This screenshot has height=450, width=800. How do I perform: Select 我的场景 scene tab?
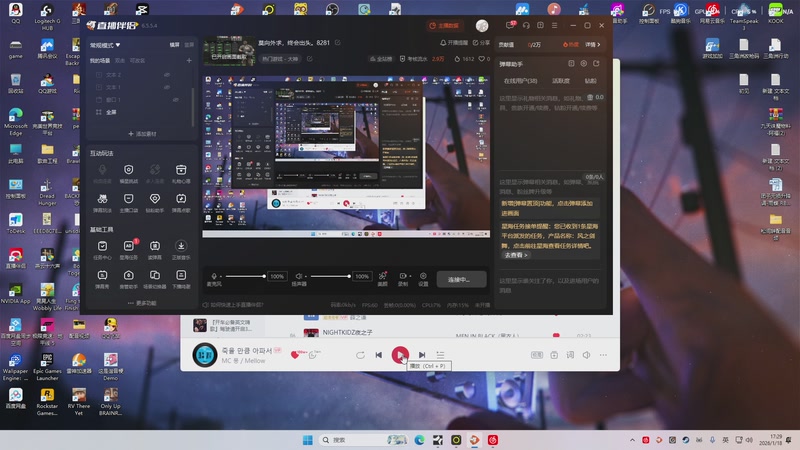click(x=100, y=61)
